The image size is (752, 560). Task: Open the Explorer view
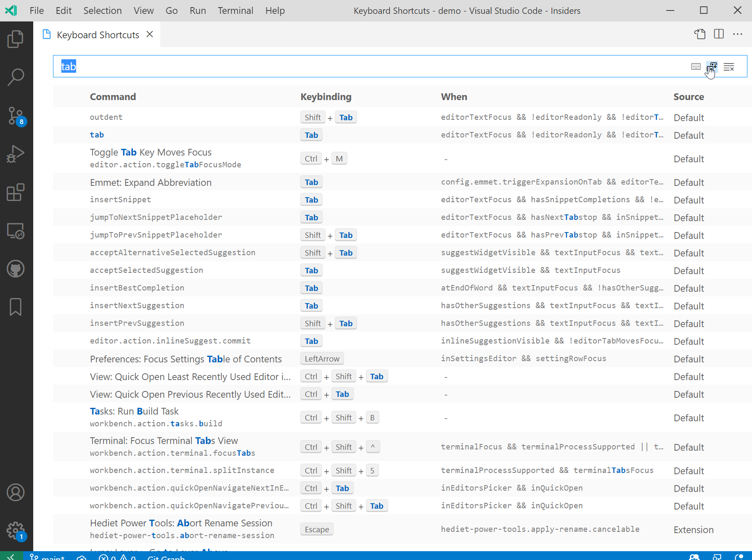tap(16, 39)
